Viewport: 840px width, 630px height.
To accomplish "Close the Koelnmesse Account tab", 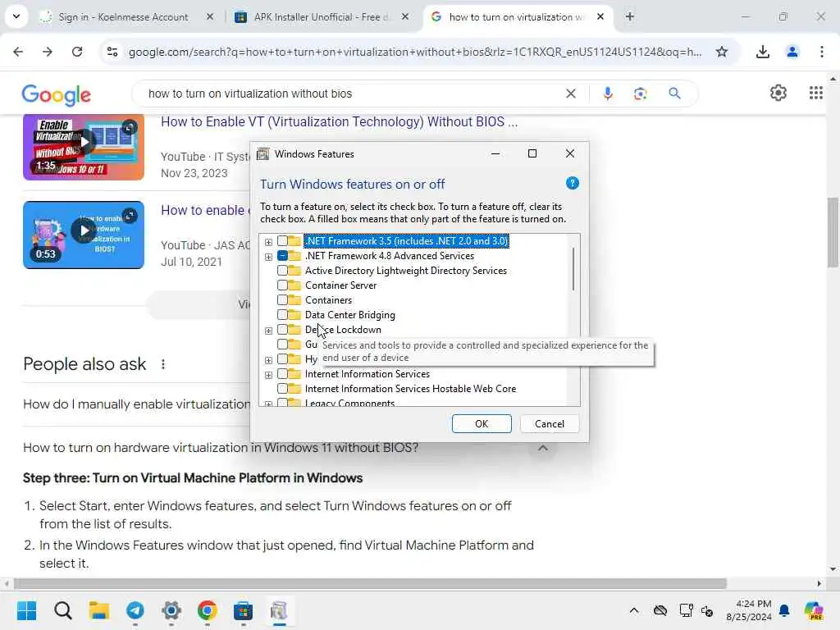I will pyautogui.click(x=210, y=16).
